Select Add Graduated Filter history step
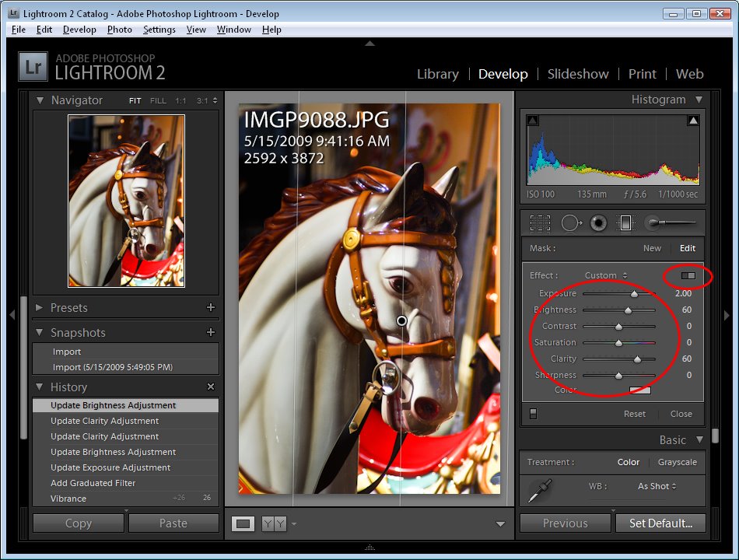This screenshot has width=739, height=560. (x=125, y=483)
